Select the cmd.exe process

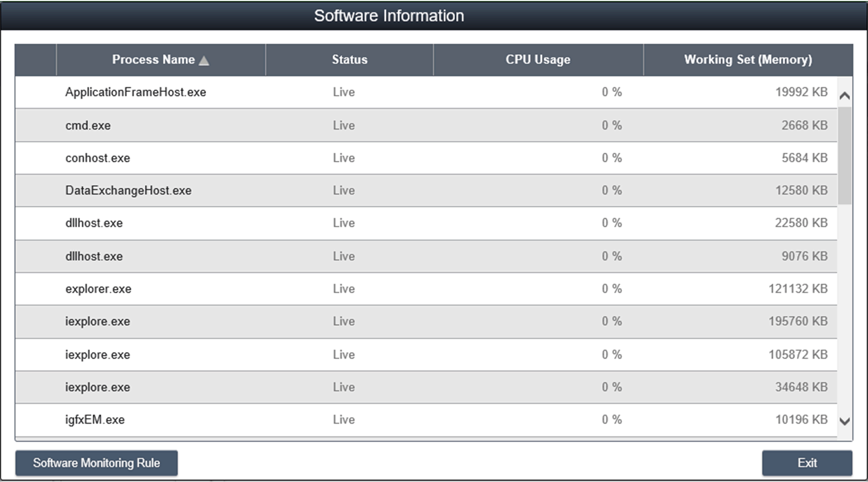click(88, 125)
